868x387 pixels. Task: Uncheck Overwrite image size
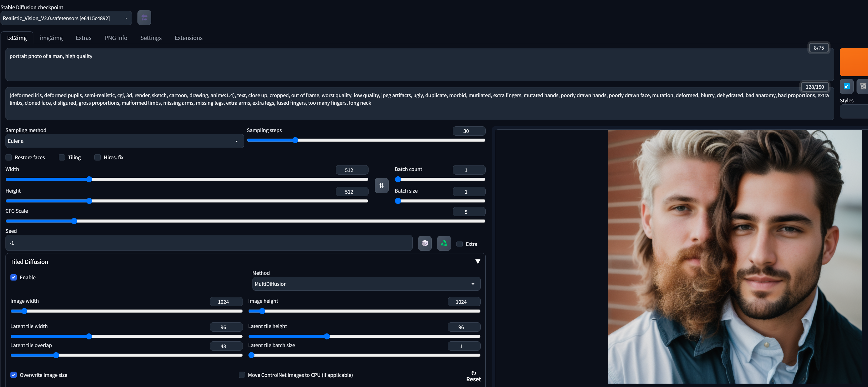[x=14, y=374]
